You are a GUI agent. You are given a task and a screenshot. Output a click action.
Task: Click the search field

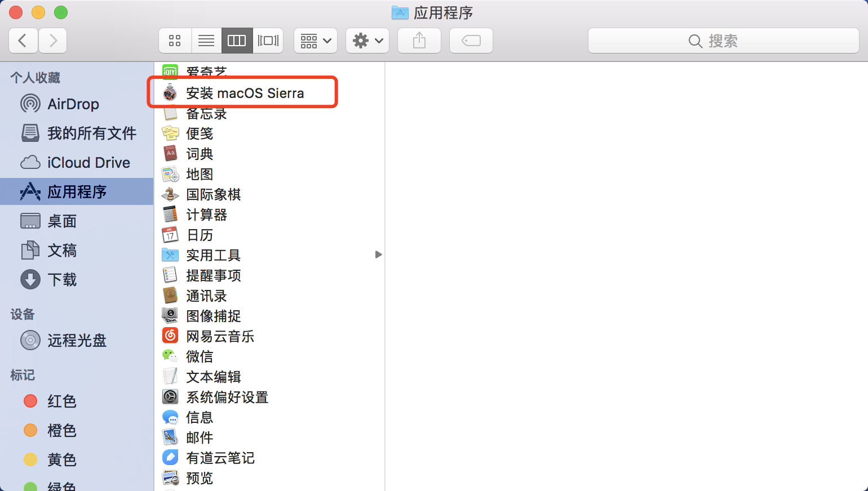(723, 41)
